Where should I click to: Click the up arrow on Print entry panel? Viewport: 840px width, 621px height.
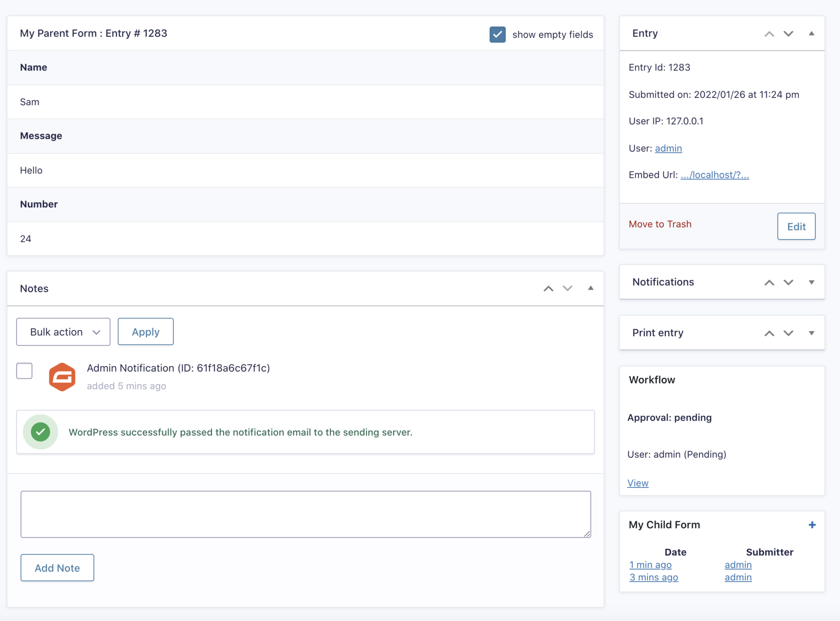[769, 333]
